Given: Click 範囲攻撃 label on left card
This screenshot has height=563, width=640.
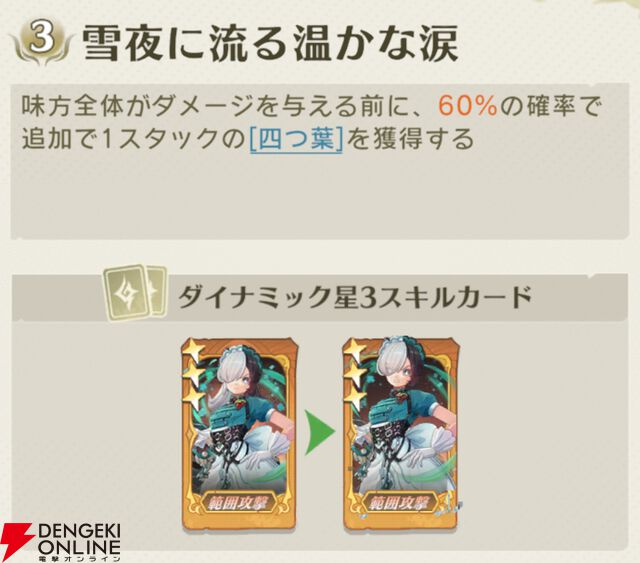Looking at the screenshot, I should [x=240, y=503].
